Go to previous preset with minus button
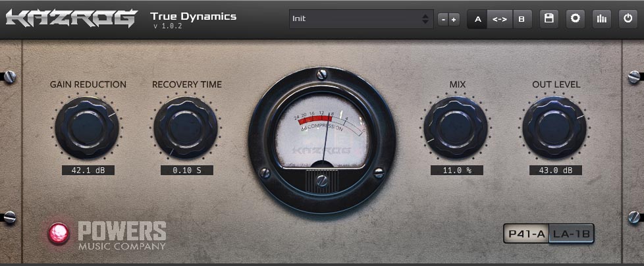Image resolution: width=644 pixels, height=266 pixels. (x=443, y=20)
